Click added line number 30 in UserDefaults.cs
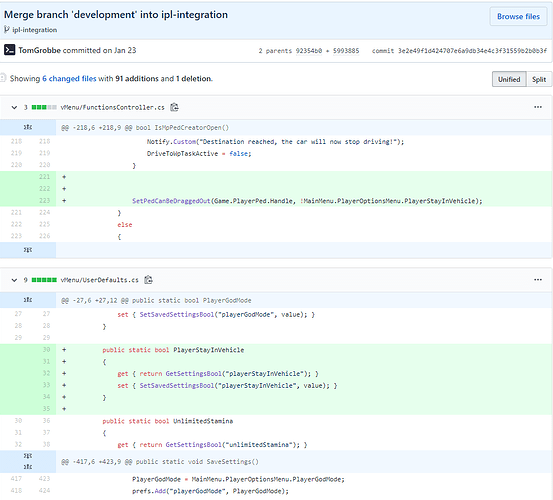Viewport: 553px width, 500px height. pyautogui.click(x=46, y=350)
